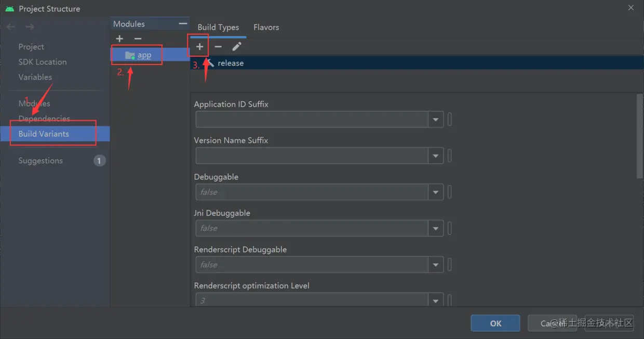The width and height of the screenshot is (644, 339).
Task: Open Renderscript optimization Level dropdown arrow
Action: click(436, 300)
